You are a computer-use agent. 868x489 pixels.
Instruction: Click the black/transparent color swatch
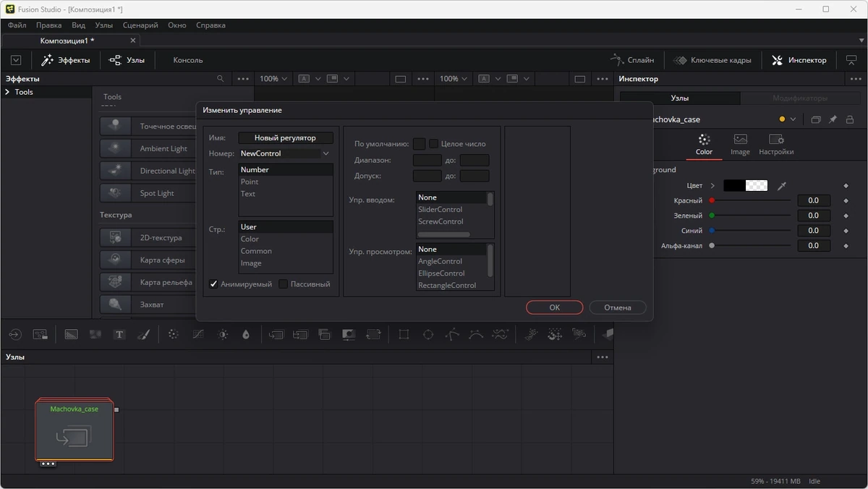746,186
